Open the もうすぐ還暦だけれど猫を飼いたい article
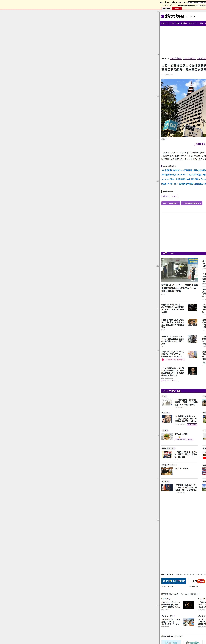Viewport: 206px width, 644px height. click(x=173, y=372)
